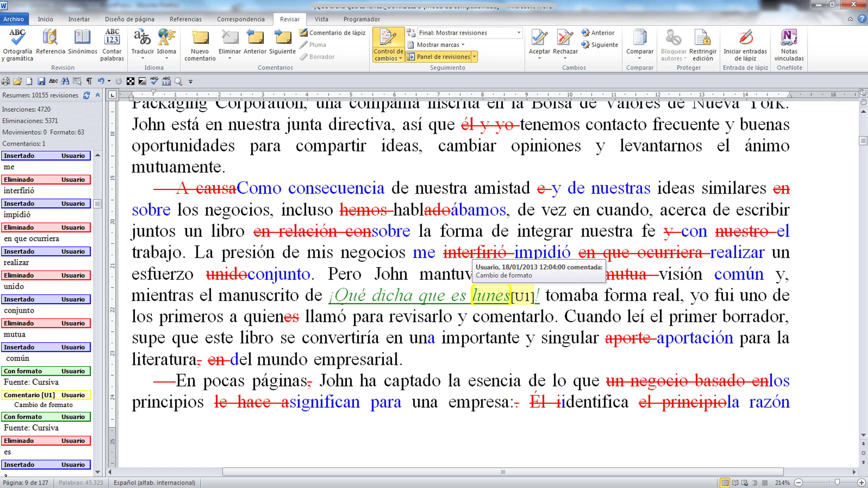
Task: Open the Ortografía y gramática checker
Action: tap(17, 45)
